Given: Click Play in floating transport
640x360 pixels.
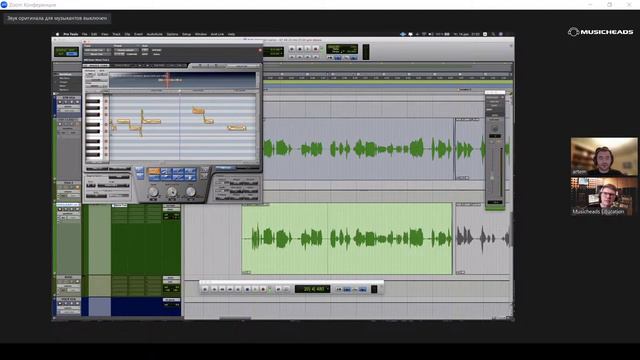Looking at the screenshot, I should [x=255, y=289].
